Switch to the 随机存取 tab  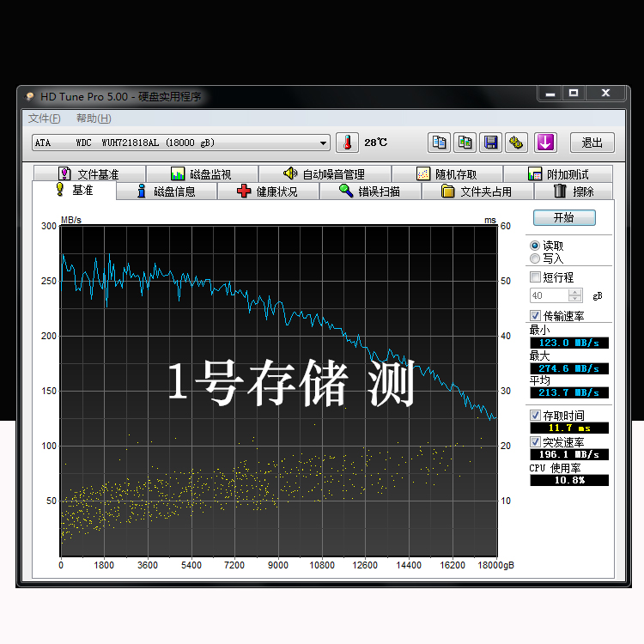[447, 174]
